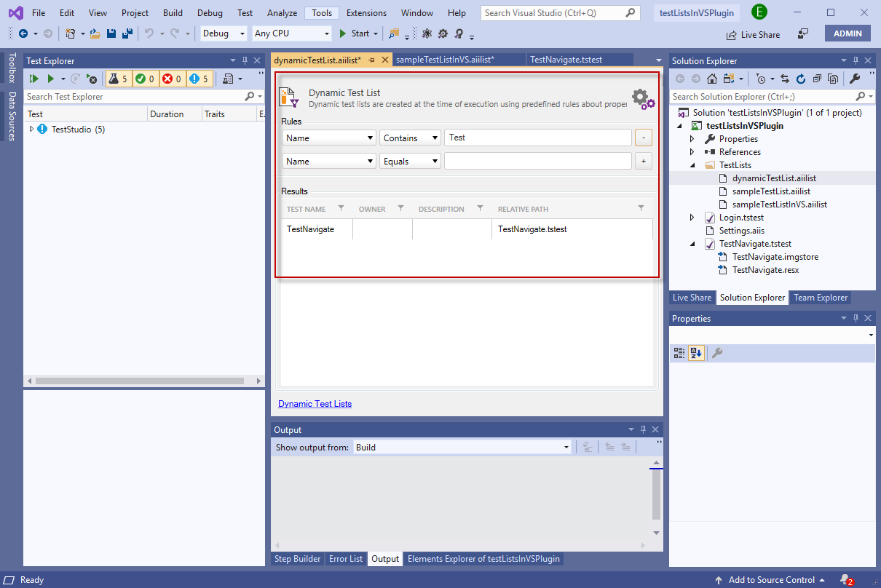Click the Alphabetical sort icon in Properties
This screenshot has width=881, height=588.
click(696, 353)
